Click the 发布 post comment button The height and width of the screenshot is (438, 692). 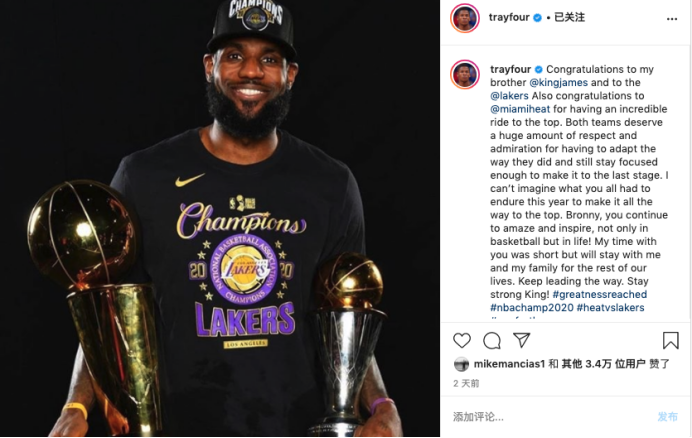click(667, 416)
